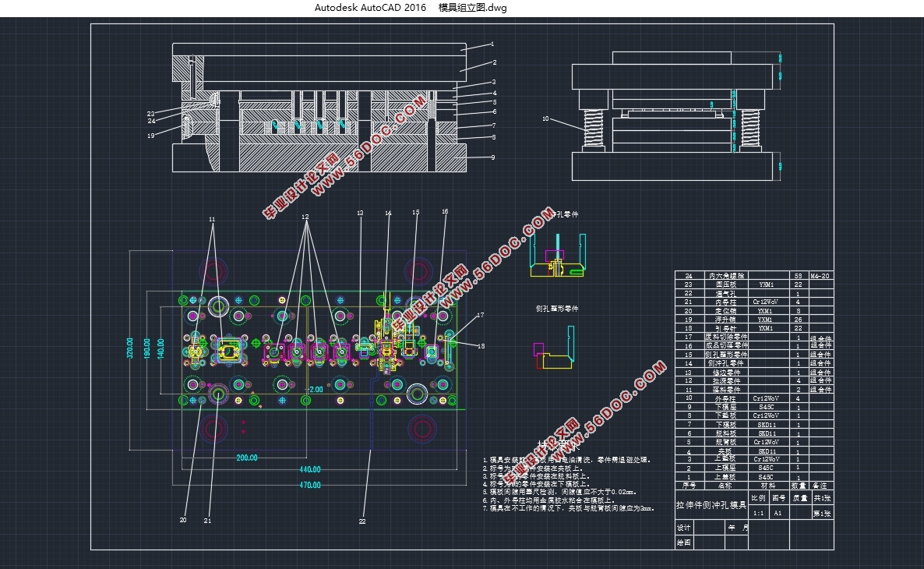924x569 pixels.
Task: Select the -2.00 dimension text in plan view
Action: click(x=316, y=389)
